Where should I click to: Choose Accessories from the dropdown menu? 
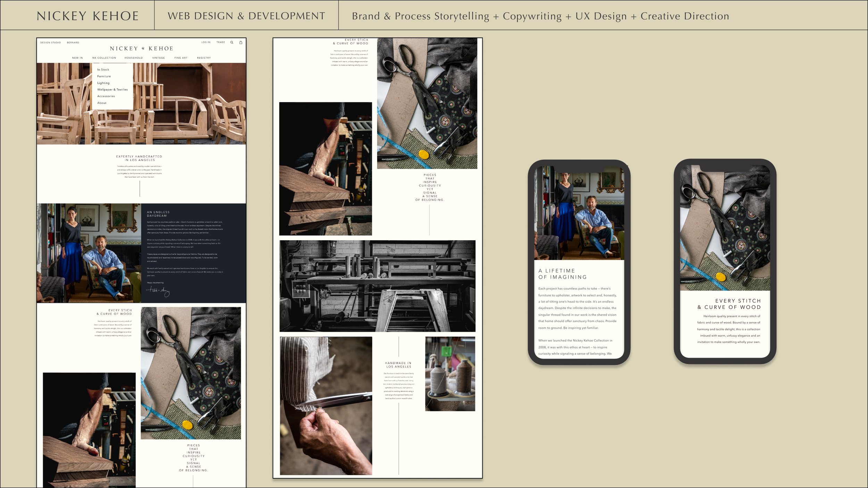(x=106, y=96)
